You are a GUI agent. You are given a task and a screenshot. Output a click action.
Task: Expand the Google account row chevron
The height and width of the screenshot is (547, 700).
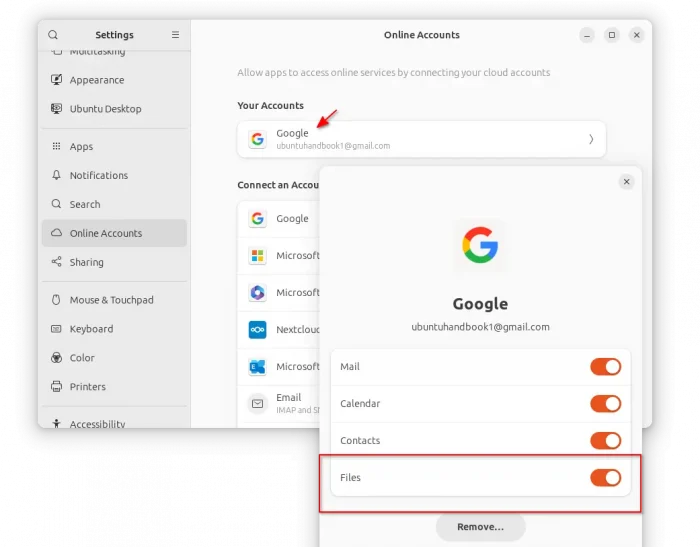590,139
